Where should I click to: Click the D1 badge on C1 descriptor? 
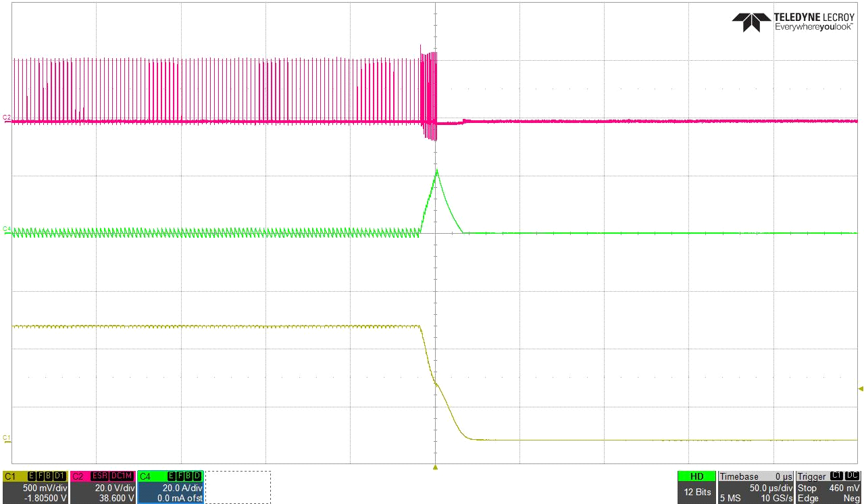[59, 476]
